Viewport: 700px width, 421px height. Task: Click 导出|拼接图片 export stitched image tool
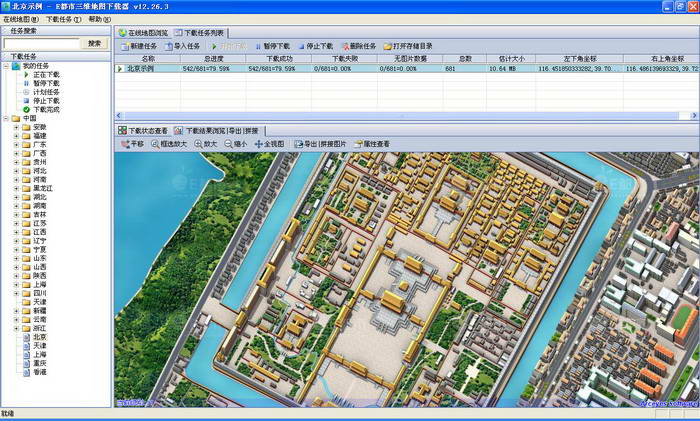tap(320, 144)
